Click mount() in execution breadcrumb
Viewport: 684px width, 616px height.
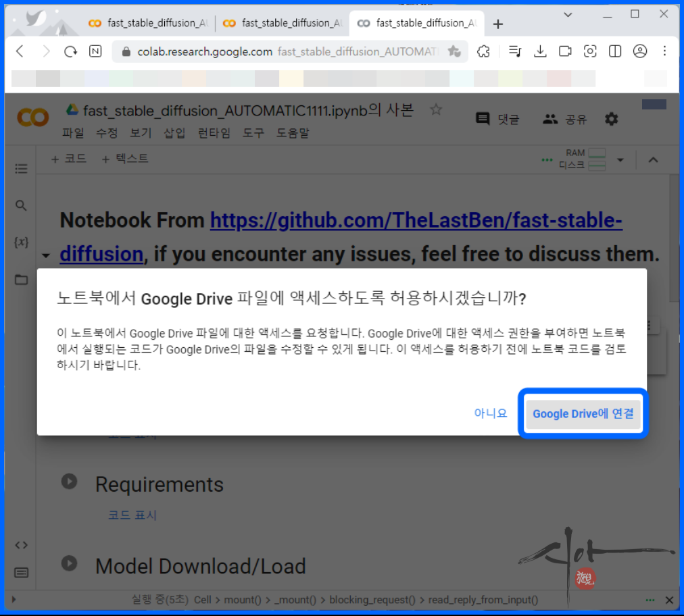[x=243, y=600]
